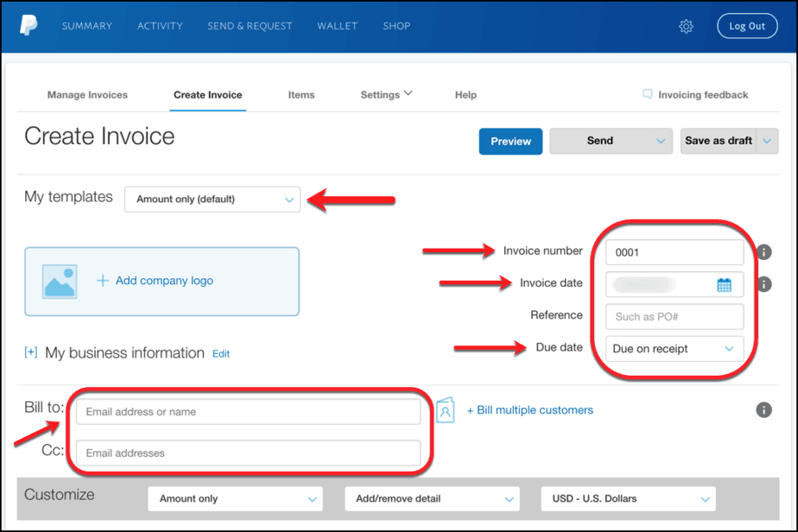The width and height of the screenshot is (798, 532).
Task: Open the Due date dropdown
Action: click(x=674, y=348)
